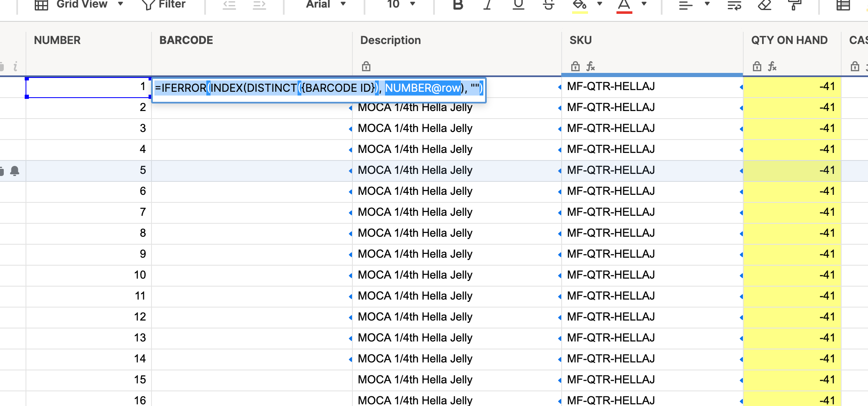This screenshot has height=406, width=868.
Task: Indent the selected row
Action: click(259, 5)
